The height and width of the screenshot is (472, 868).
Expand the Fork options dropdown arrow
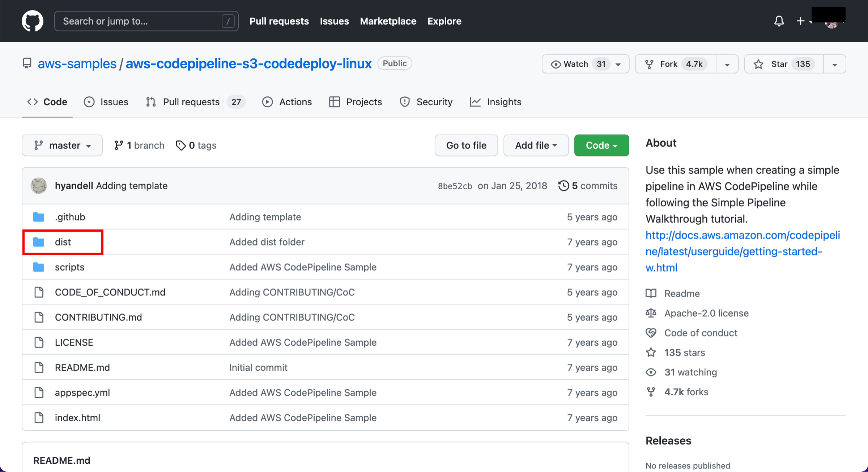tap(727, 64)
